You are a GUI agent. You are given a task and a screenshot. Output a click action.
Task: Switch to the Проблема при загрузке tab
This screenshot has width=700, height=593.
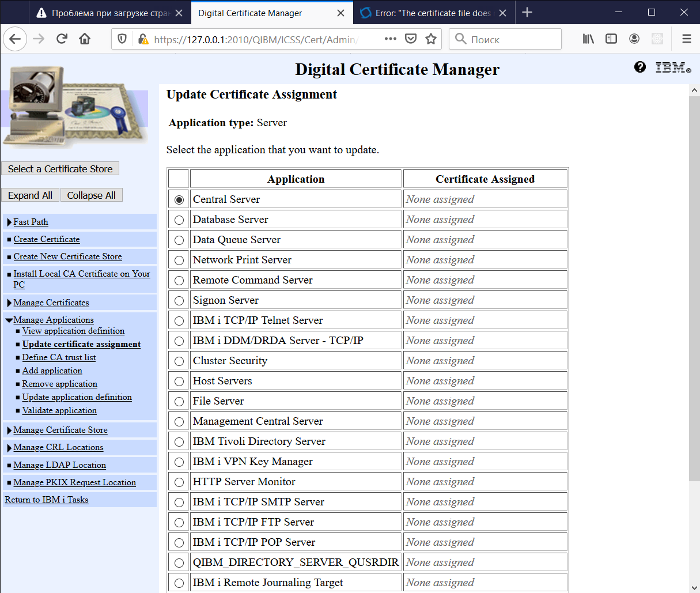(110, 13)
